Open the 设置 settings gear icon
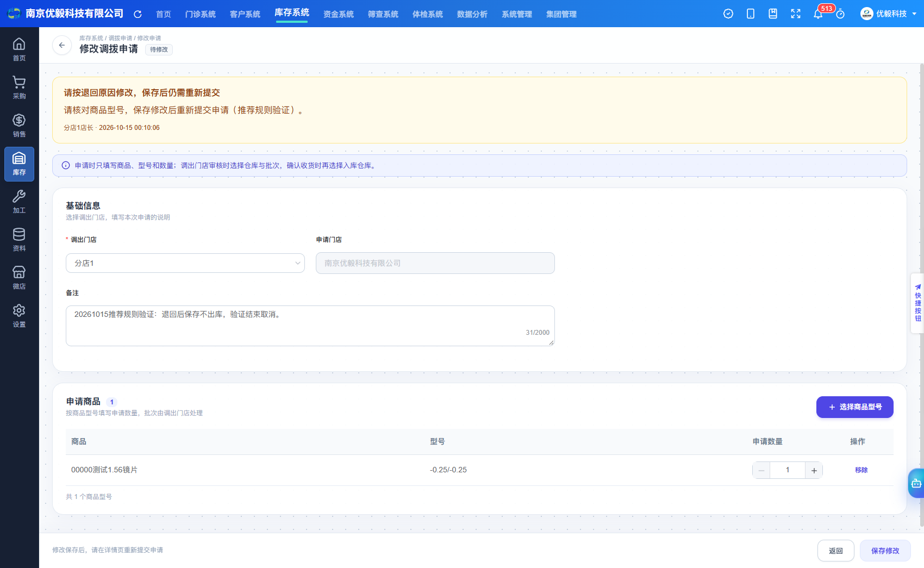Viewport: 924px width, 568px height. [19, 316]
